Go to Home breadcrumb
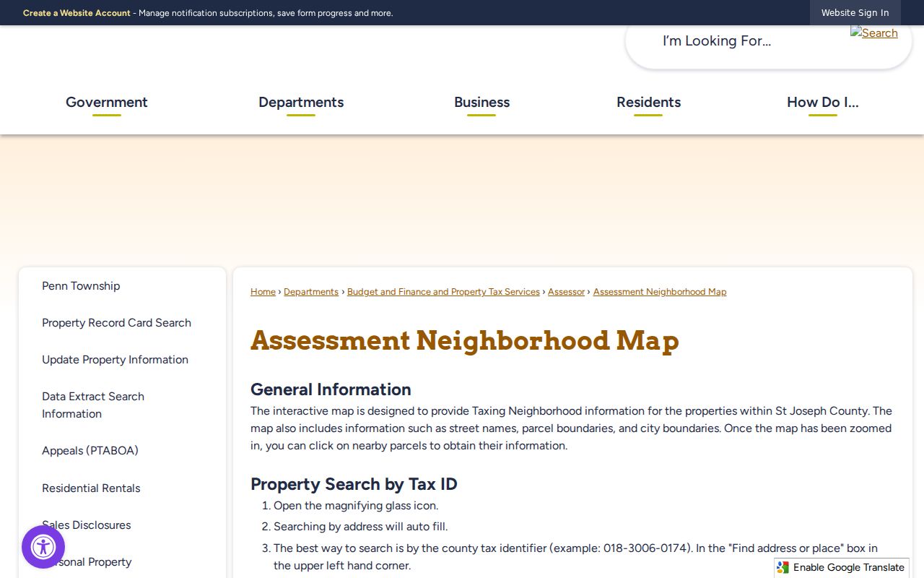 [x=263, y=292]
